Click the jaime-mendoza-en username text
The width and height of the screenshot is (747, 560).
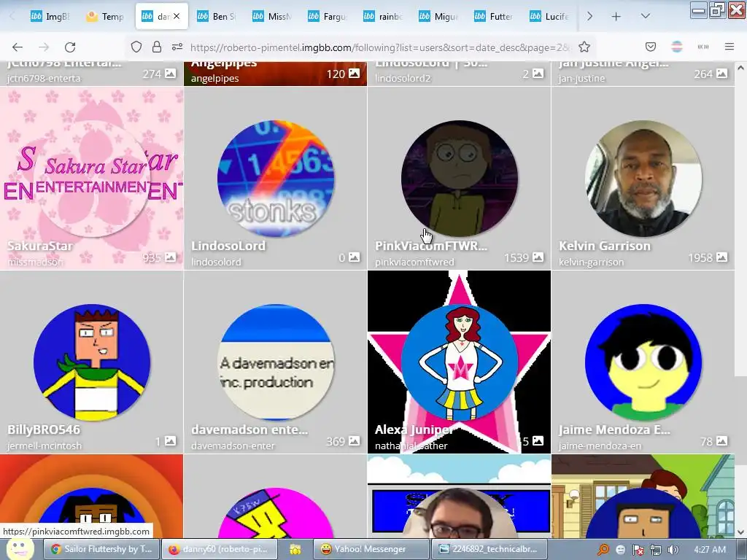point(600,446)
